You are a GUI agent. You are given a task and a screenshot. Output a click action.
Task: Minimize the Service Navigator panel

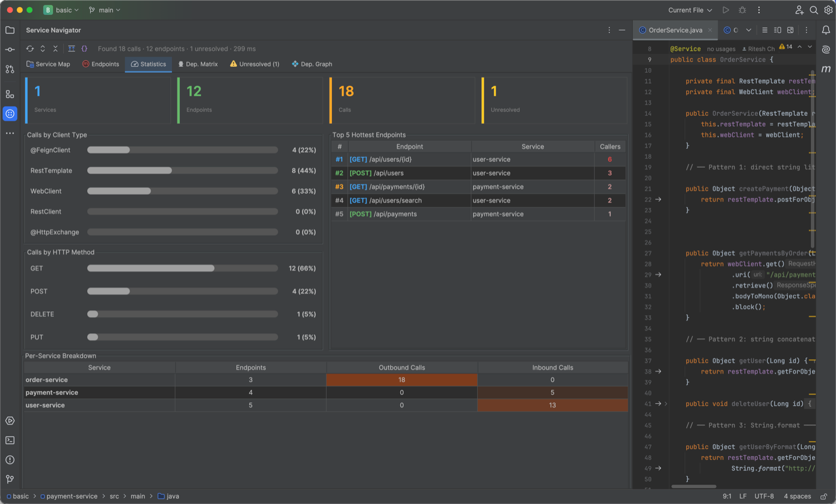pos(622,30)
